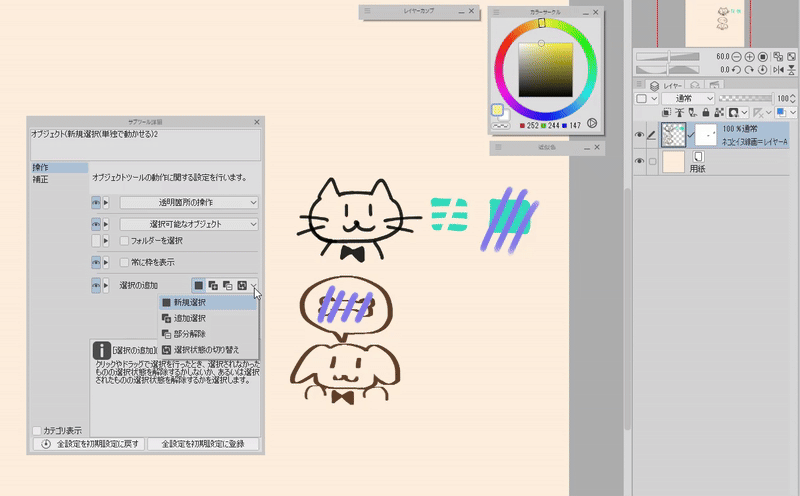
Task: Toggle eye for 選択の追加 setting
Action: [x=96, y=285]
